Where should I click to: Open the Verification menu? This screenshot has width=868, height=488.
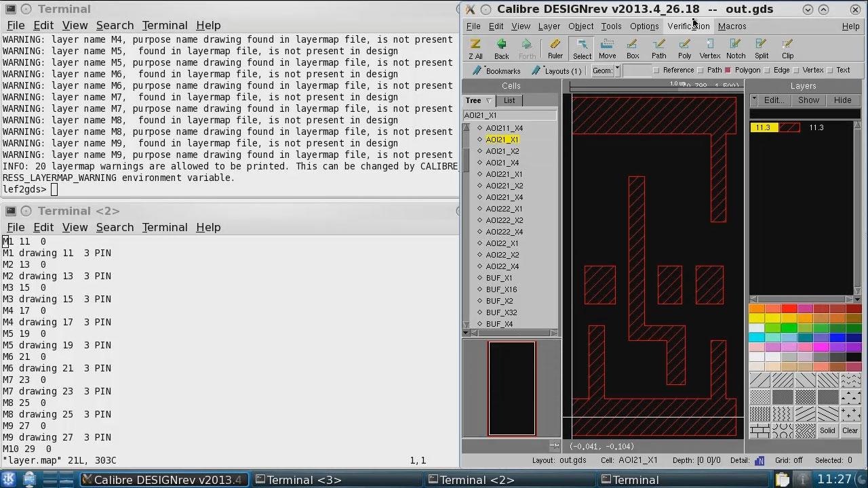click(x=688, y=26)
